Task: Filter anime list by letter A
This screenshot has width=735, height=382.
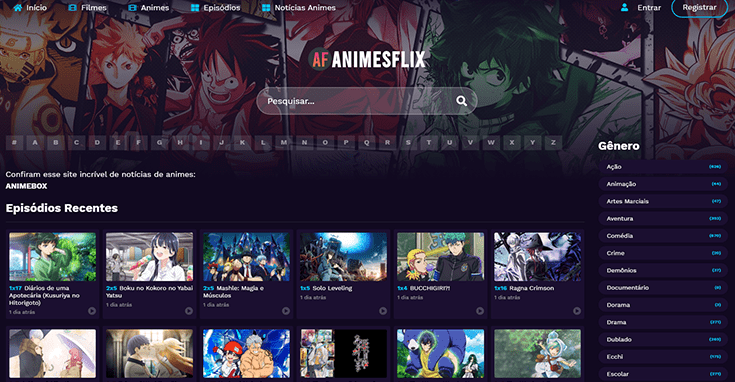Action: 35,142
